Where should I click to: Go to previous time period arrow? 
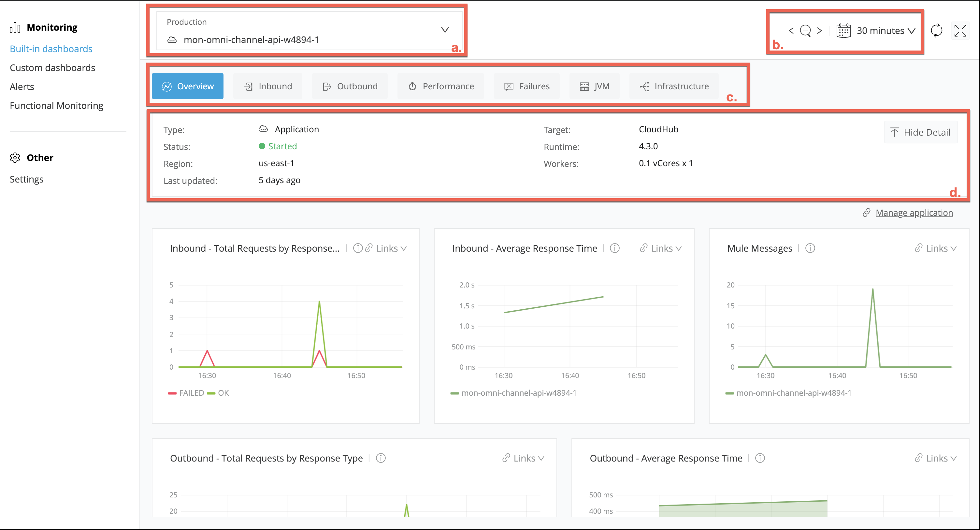pos(791,30)
